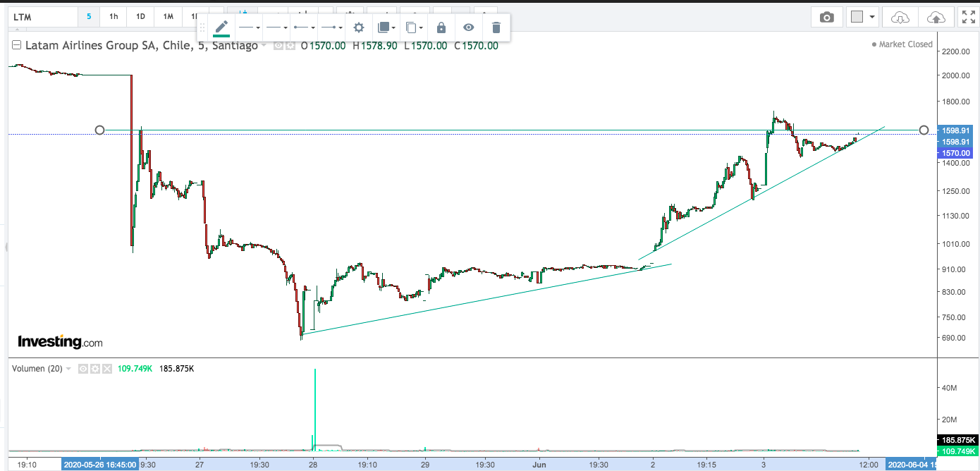Open the visual order layers dropdown
The width and height of the screenshot is (980, 471).
click(x=387, y=27)
